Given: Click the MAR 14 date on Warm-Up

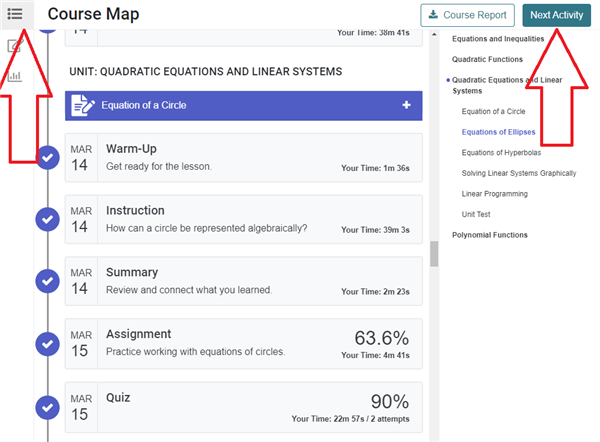Looking at the screenshot, I should pos(81,157).
